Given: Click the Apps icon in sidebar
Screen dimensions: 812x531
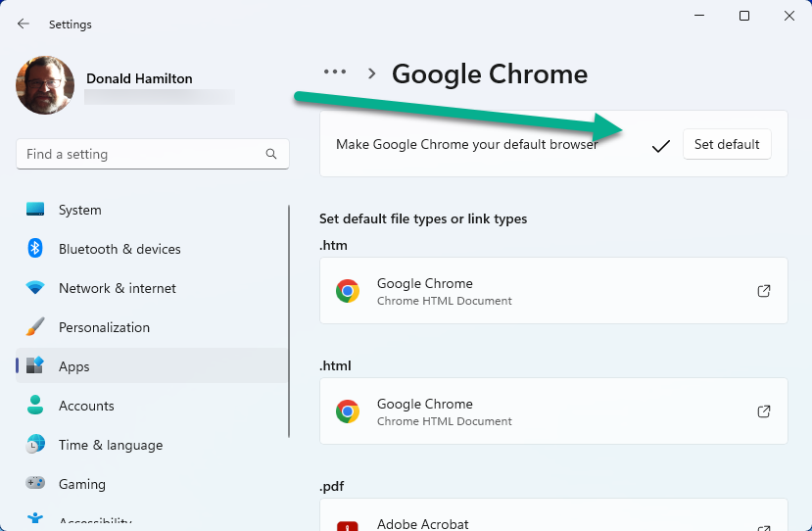Looking at the screenshot, I should [35, 365].
